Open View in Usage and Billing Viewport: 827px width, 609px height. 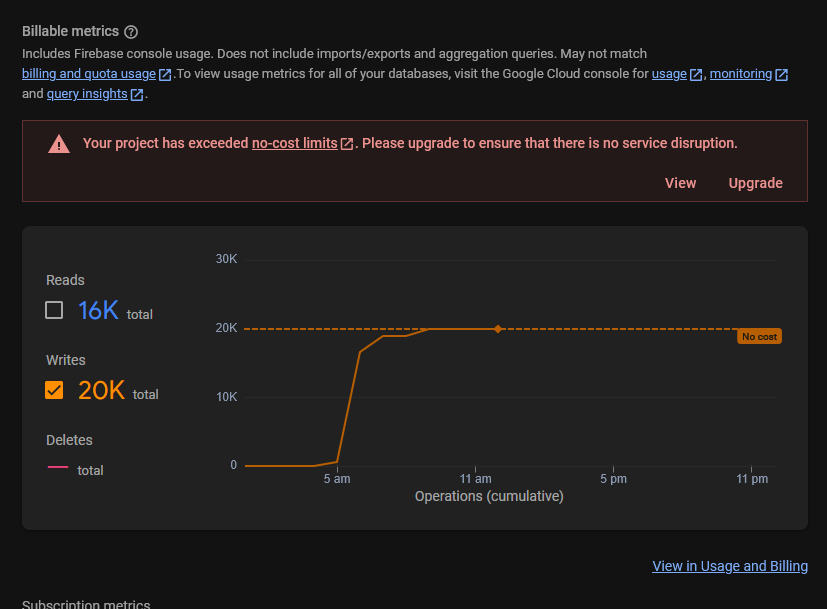[x=730, y=566]
